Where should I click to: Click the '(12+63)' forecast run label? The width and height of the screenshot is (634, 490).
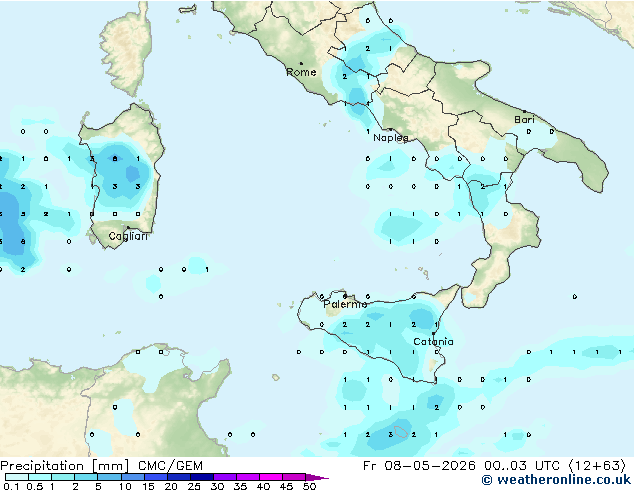[x=597, y=466]
